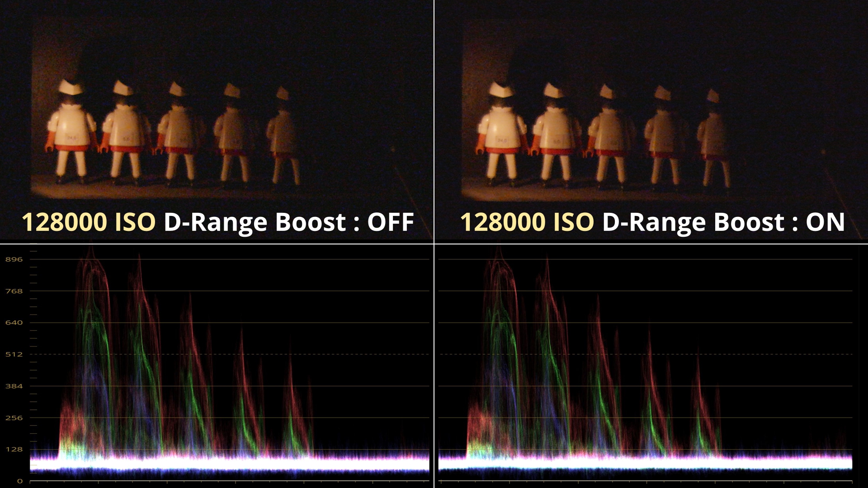Click the 384 waveform scale label
Image resolution: width=868 pixels, height=488 pixels.
(x=14, y=386)
